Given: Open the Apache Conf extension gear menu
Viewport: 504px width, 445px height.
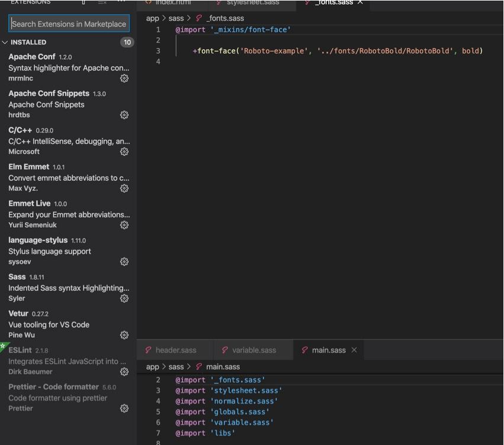Looking at the screenshot, I should click(x=124, y=78).
